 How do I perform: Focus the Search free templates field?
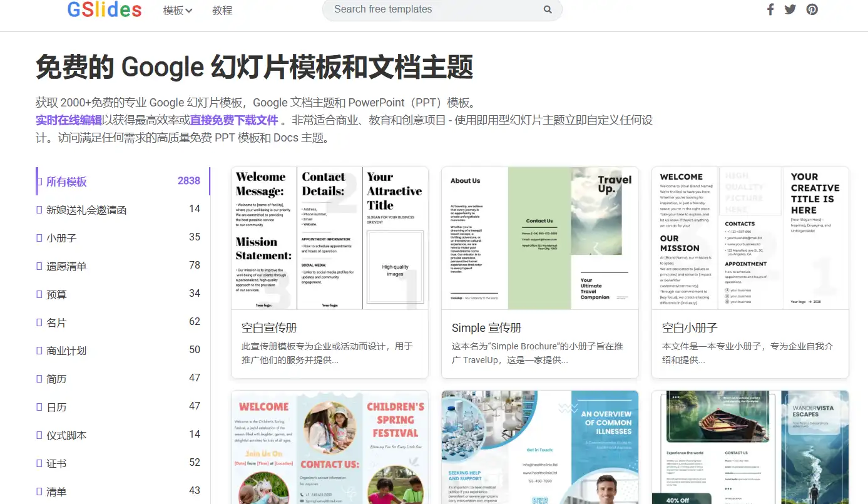pos(432,9)
